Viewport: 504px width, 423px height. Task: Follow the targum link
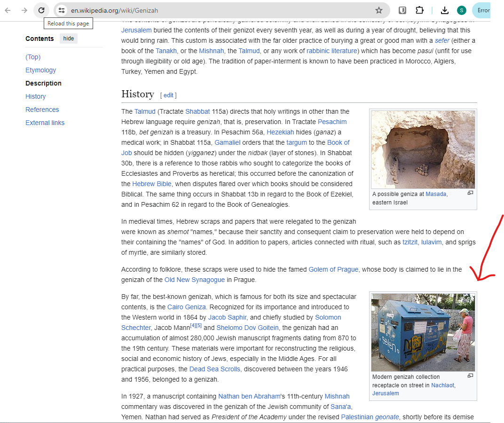[x=297, y=142]
